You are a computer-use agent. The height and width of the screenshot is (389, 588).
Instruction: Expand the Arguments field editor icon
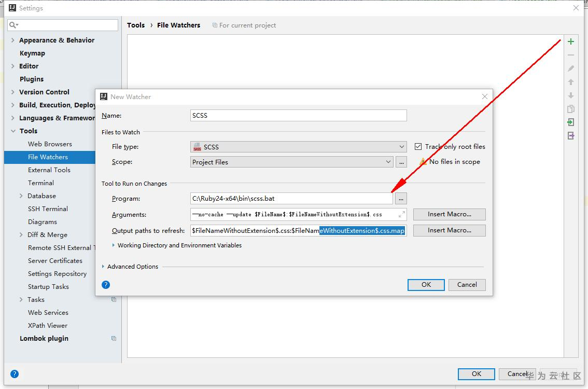coord(402,214)
